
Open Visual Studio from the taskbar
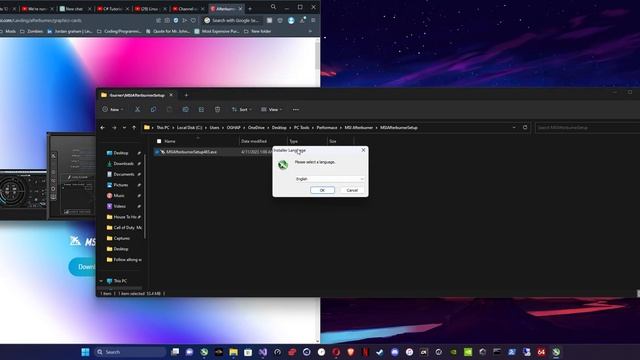point(263,352)
